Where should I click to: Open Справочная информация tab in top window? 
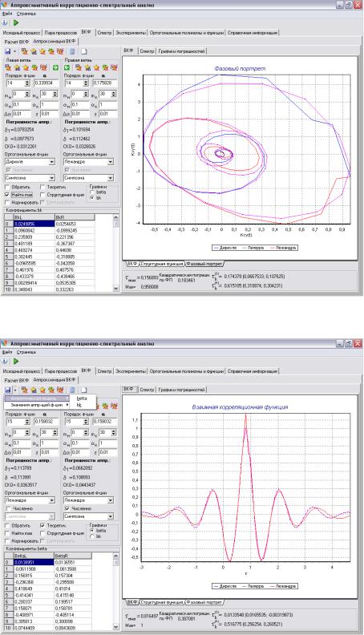[x=253, y=33]
